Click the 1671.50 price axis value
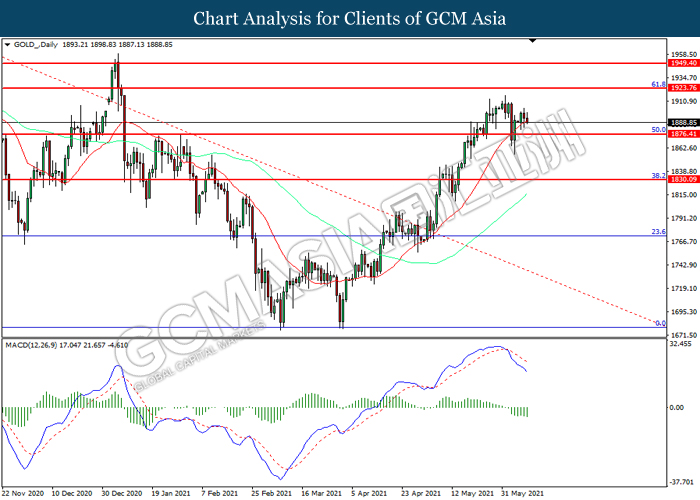 click(683, 335)
